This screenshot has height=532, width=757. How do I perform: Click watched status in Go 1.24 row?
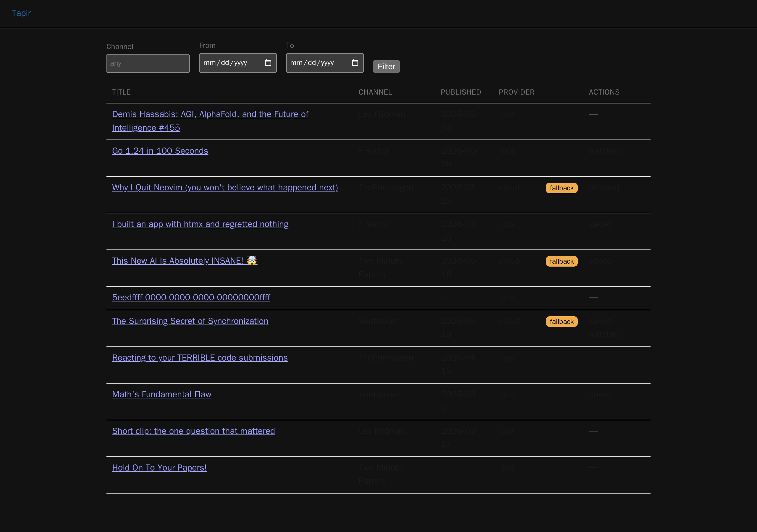point(605,151)
